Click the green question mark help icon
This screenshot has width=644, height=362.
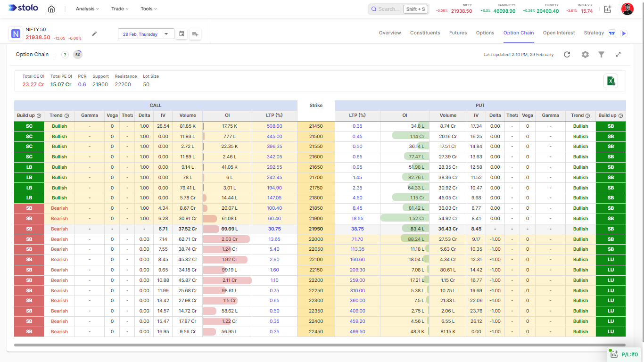pos(65,55)
